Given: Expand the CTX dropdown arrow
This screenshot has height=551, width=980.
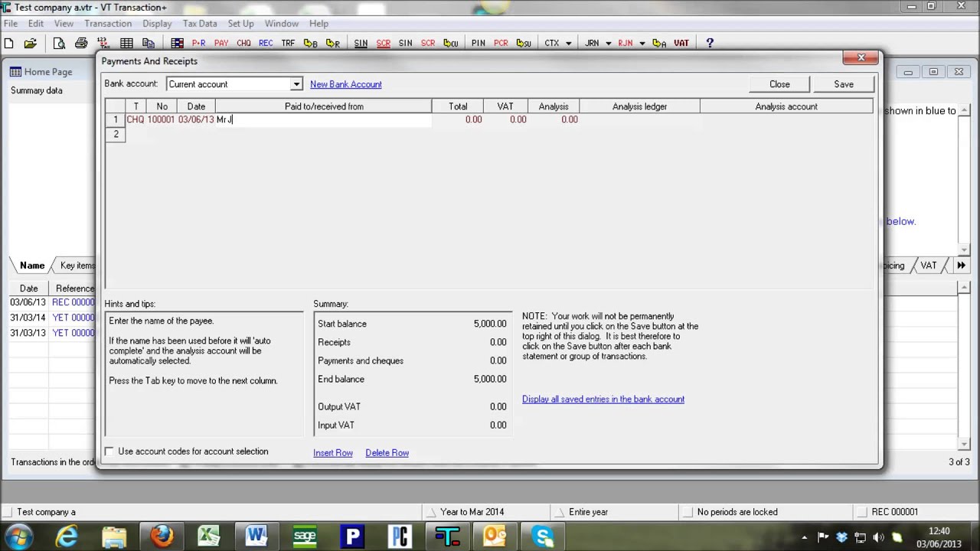Looking at the screenshot, I should 568,44.
